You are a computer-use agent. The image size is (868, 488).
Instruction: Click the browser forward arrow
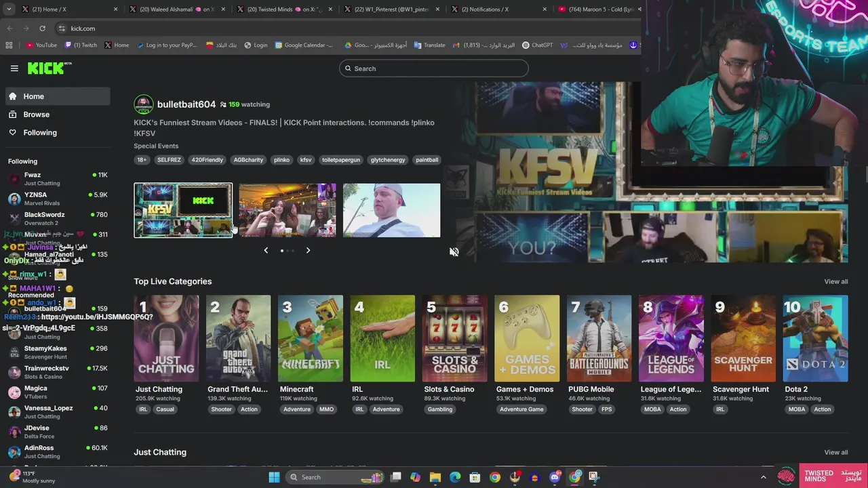(26, 28)
